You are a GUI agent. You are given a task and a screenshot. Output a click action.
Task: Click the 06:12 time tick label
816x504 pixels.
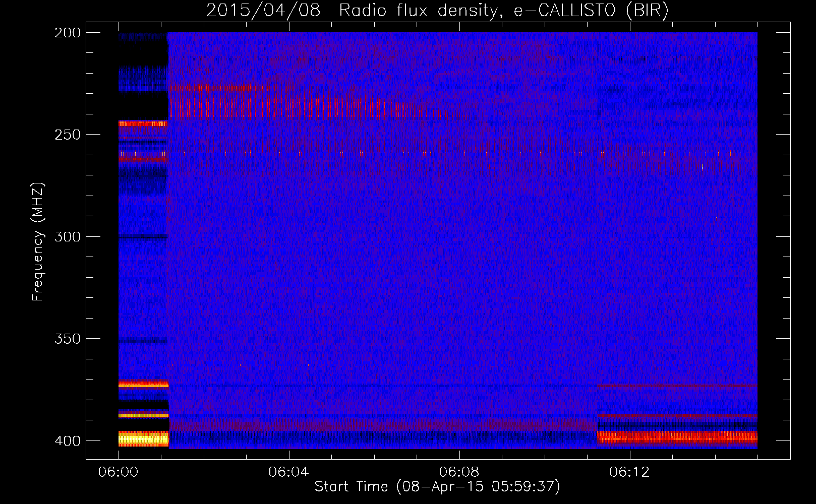coord(629,472)
